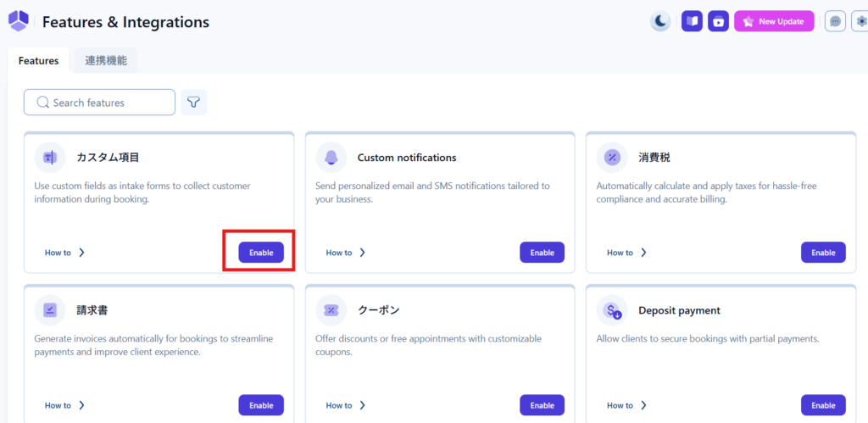The height and width of the screenshot is (423, 868).
Task: Open settings via the gear icon
Action: 861,21
